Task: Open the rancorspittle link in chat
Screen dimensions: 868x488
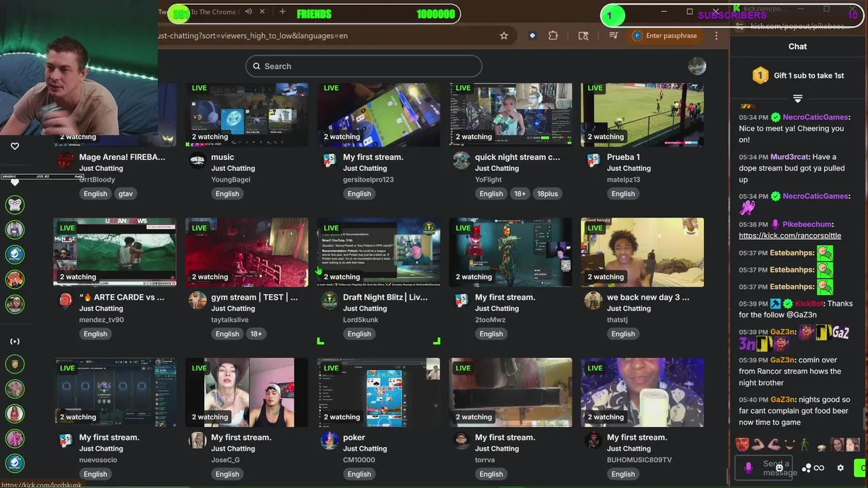Action: [790, 236]
